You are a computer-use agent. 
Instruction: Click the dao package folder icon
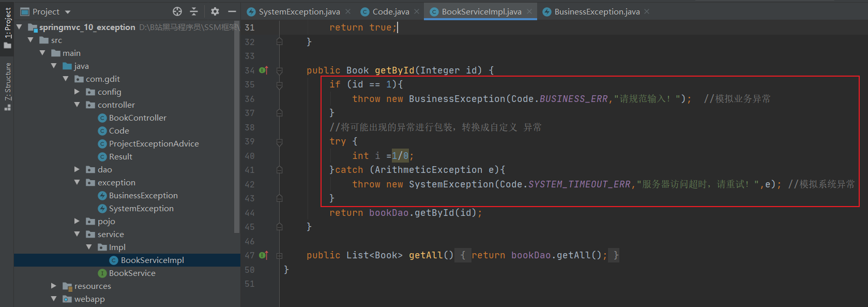point(90,169)
